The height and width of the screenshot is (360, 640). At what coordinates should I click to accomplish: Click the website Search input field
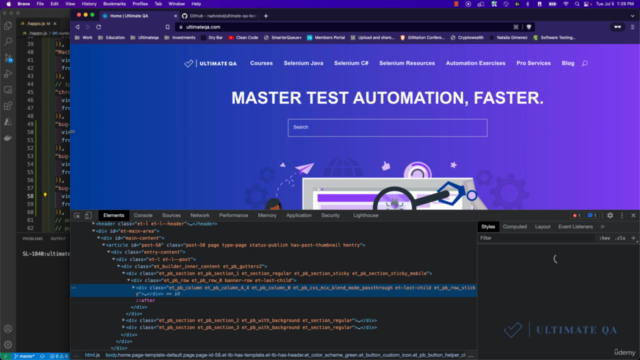(x=387, y=128)
